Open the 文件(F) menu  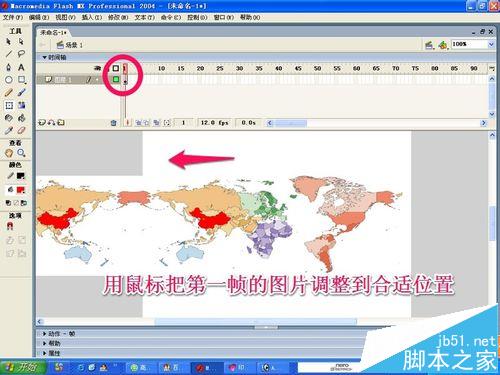point(13,17)
